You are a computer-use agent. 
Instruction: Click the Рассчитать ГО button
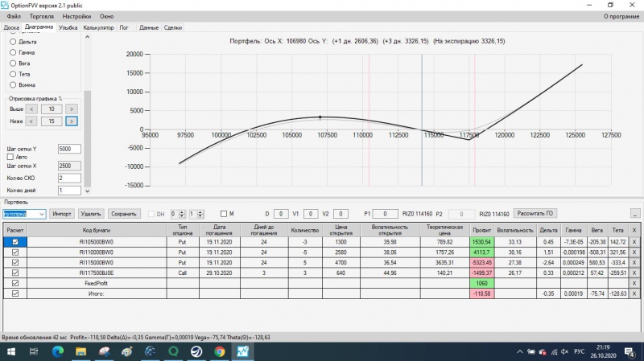535,213
